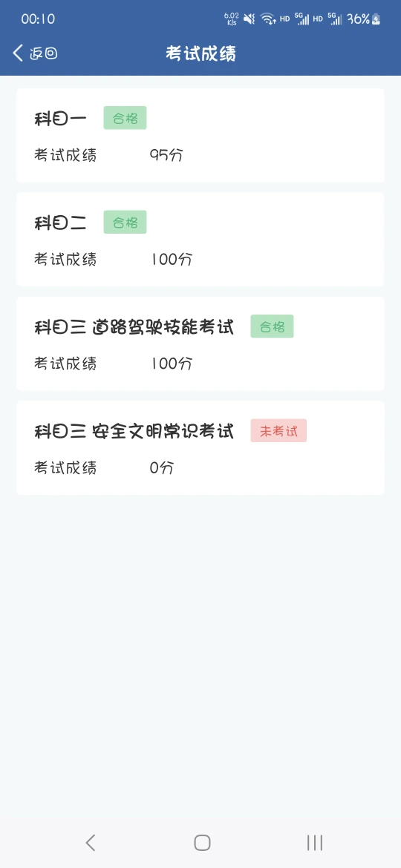Tap the 0分 score value
Screen dimensions: 401x868
tap(162, 468)
